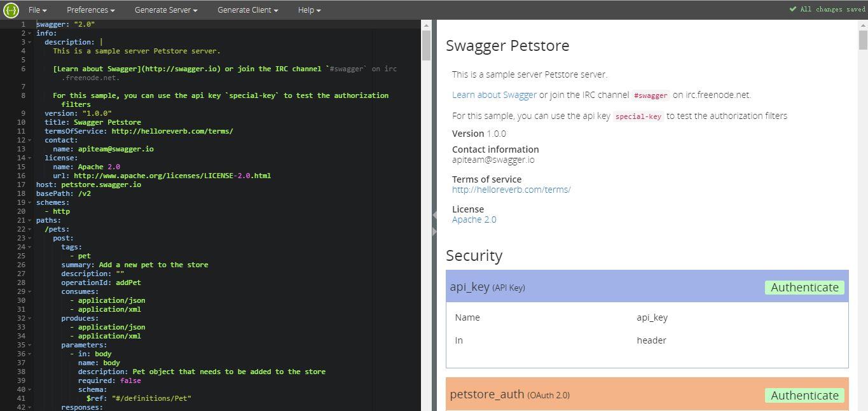Collapse the info block at line 2
The image size is (868, 411).
pyautogui.click(x=29, y=33)
